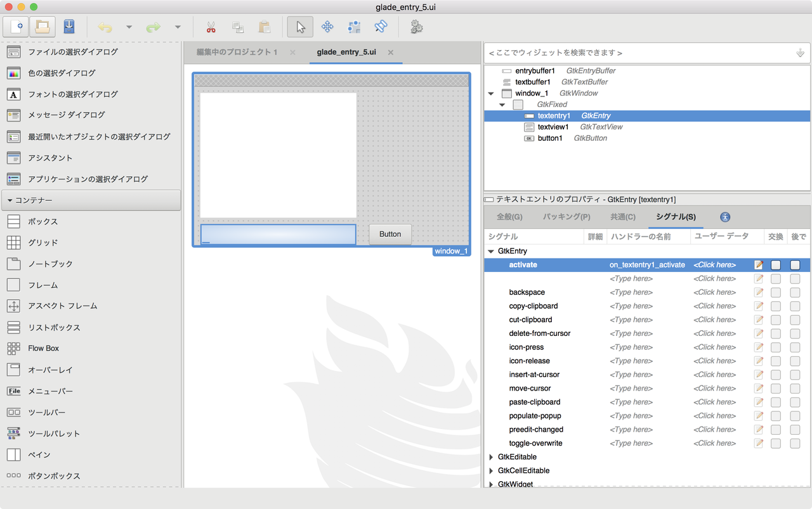Expand the GtkWidget signals section

[491, 484]
